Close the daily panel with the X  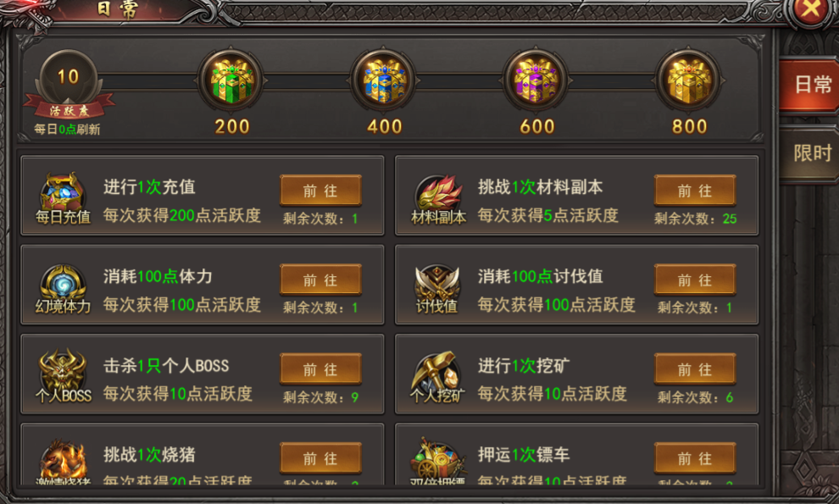point(811,11)
